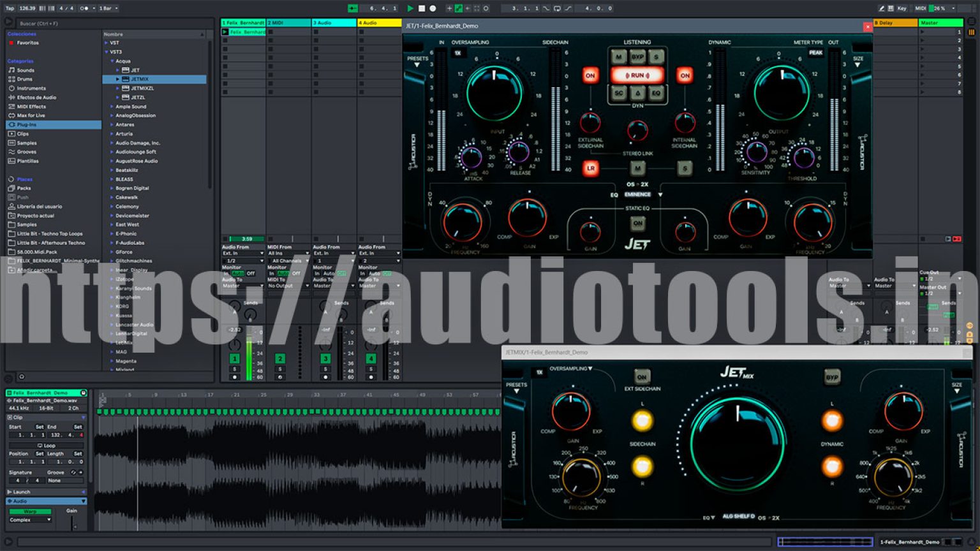Click the Play button in Ableton transport

coord(410,8)
